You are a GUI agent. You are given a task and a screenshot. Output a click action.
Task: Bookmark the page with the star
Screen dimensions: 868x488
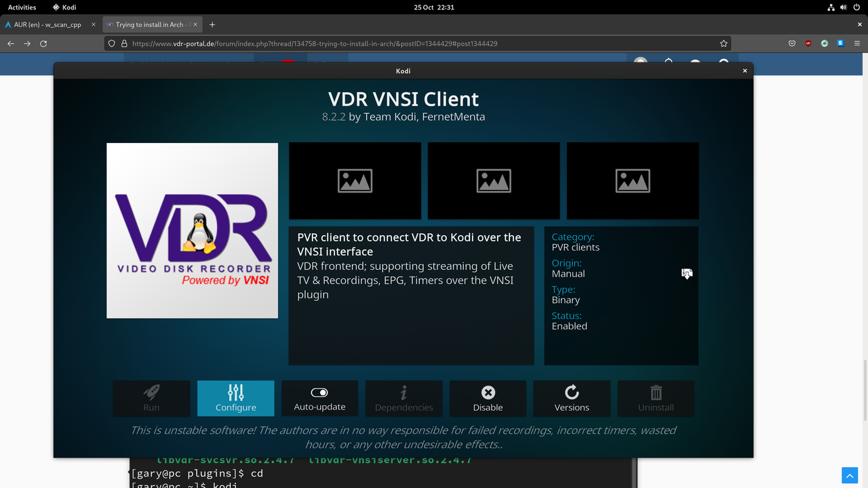[x=723, y=43]
